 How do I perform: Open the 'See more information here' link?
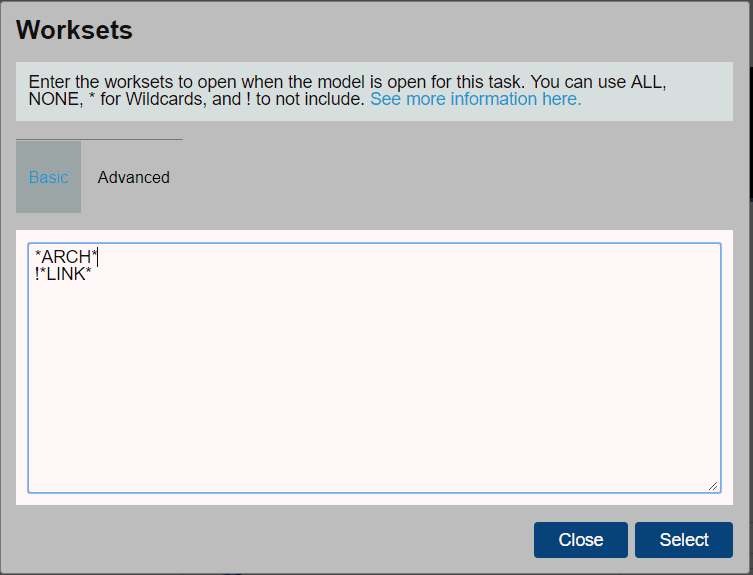[475, 99]
